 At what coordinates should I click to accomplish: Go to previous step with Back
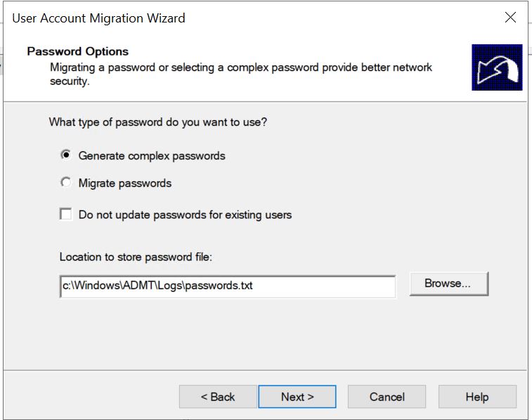(x=218, y=397)
